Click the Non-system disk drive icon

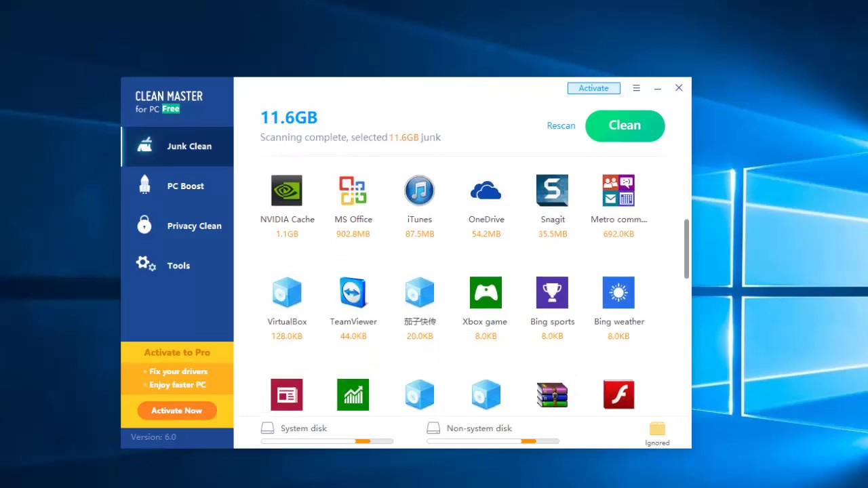[x=433, y=428]
